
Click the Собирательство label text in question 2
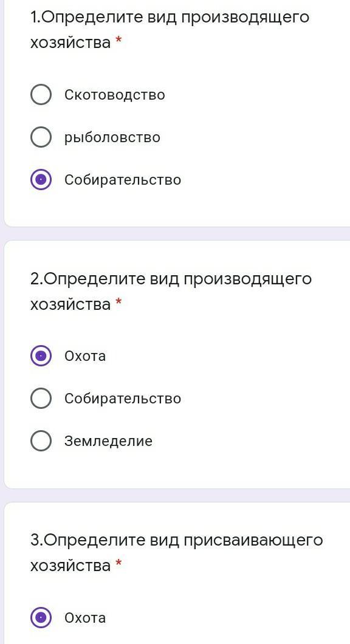coord(122,399)
